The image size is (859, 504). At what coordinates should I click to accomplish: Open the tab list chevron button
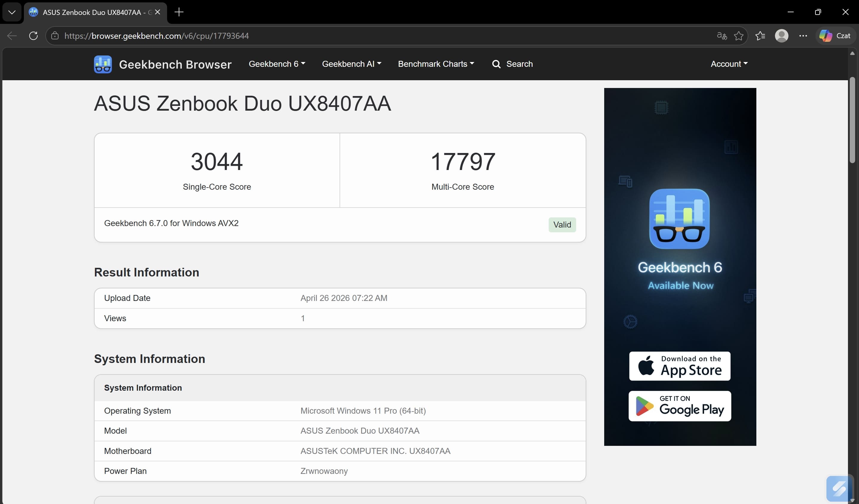coord(12,12)
